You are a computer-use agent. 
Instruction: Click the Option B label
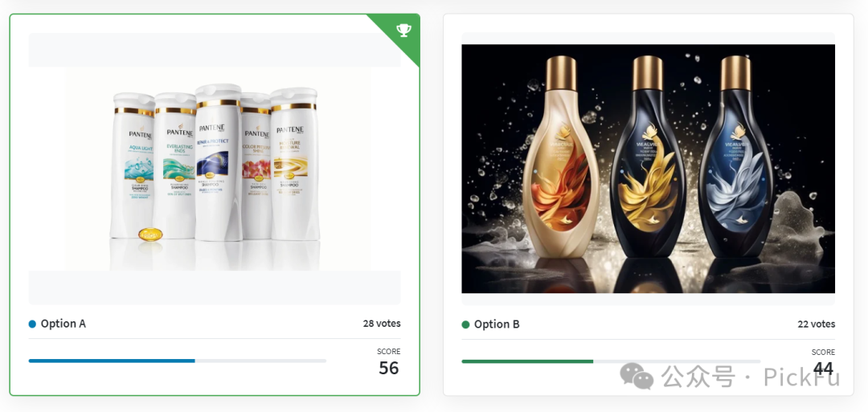(x=497, y=324)
